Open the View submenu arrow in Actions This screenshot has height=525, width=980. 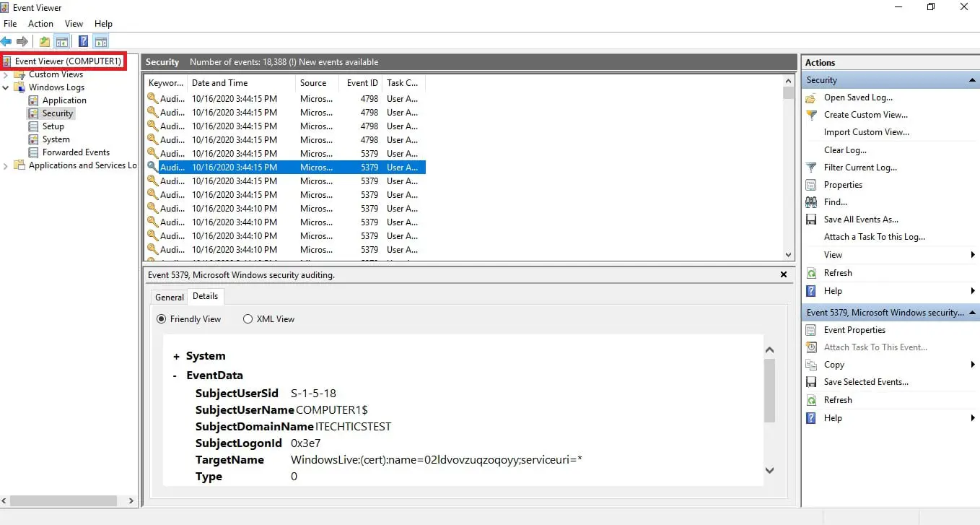971,254
